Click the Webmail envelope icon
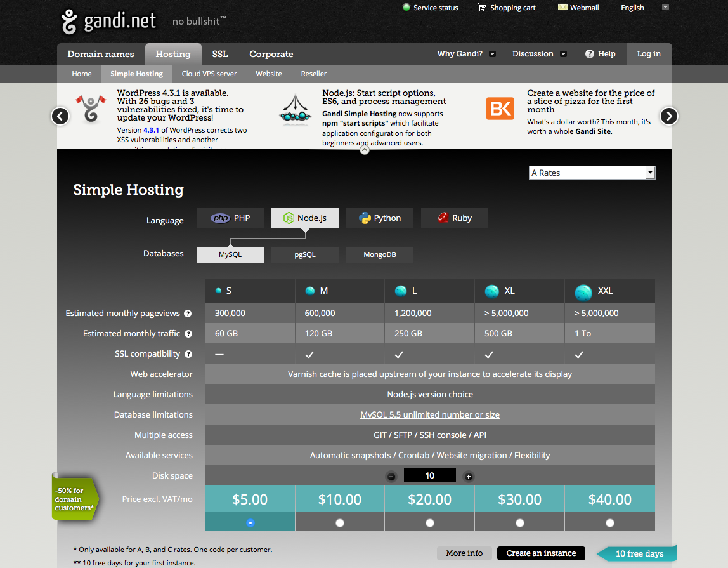 tap(562, 8)
